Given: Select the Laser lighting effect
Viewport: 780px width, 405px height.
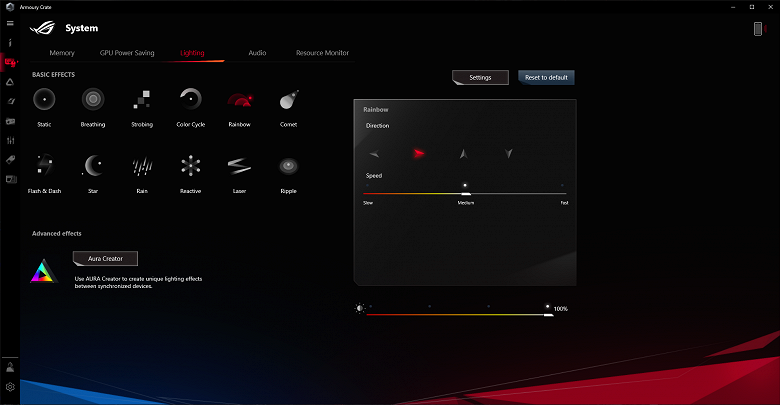Looking at the screenshot, I should (x=239, y=166).
